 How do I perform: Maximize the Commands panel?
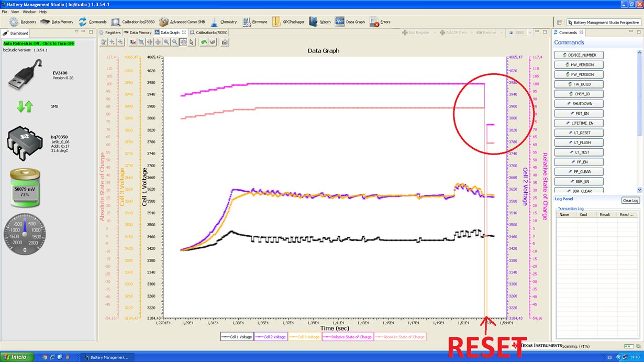click(x=639, y=32)
